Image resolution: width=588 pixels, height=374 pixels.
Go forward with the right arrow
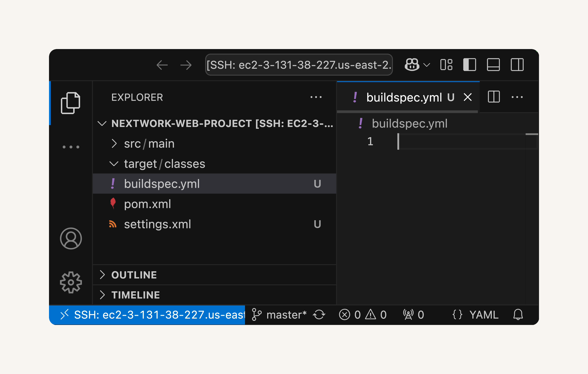(186, 65)
